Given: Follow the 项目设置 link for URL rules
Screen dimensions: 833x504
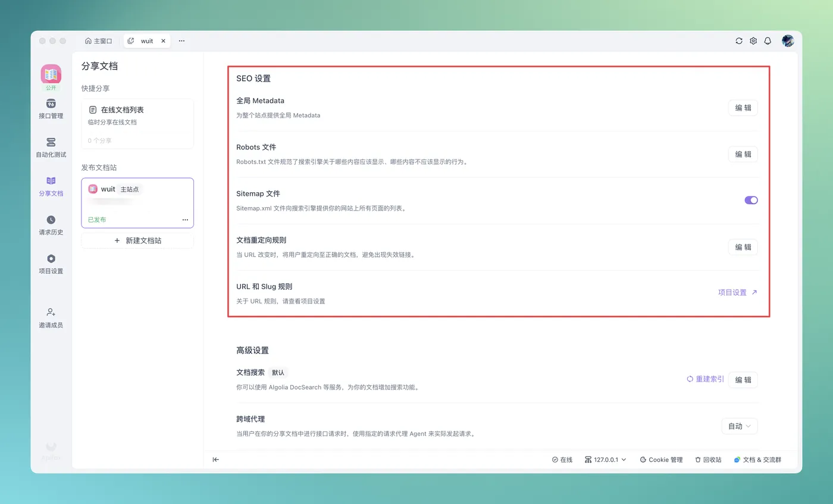Looking at the screenshot, I should [738, 293].
